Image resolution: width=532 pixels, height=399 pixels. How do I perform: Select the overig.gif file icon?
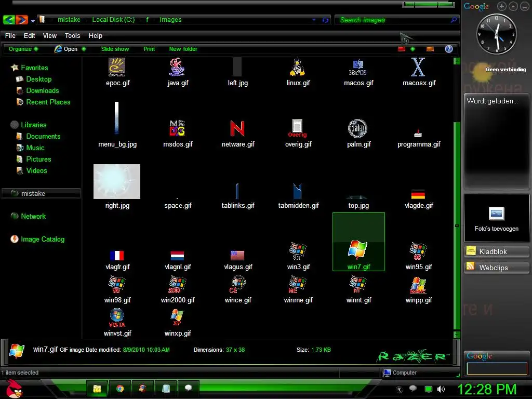click(298, 128)
